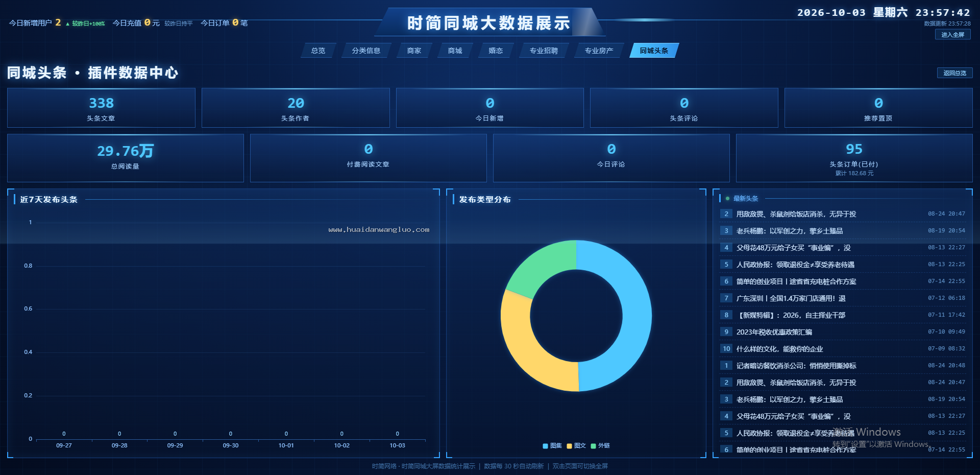This screenshot has height=475, width=980.
Task: Click the 头条订单(已付) card showing 95
Action: [854, 158]
